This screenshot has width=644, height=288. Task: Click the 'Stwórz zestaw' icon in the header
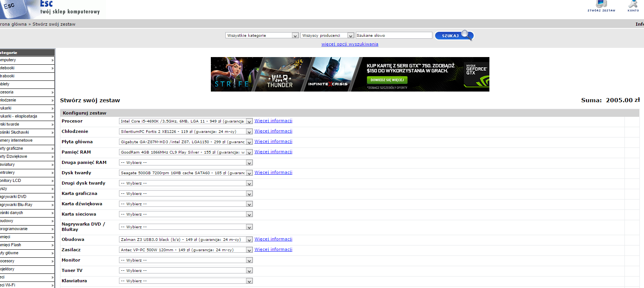(602, 6)
